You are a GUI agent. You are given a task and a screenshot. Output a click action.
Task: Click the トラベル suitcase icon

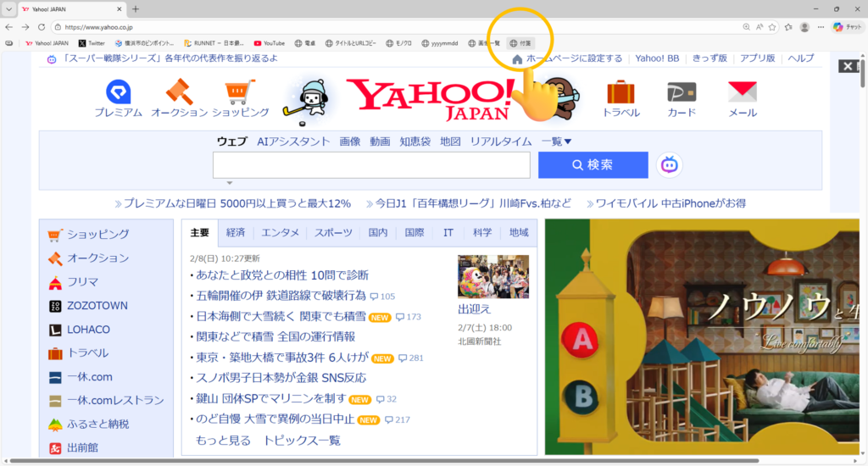click(x=620, y=93)
